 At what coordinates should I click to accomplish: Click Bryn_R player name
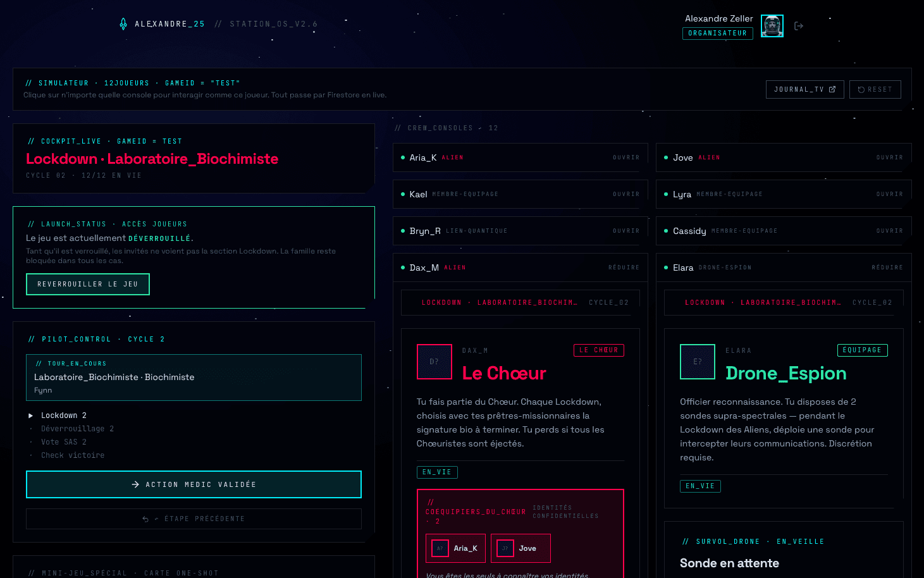425,231
